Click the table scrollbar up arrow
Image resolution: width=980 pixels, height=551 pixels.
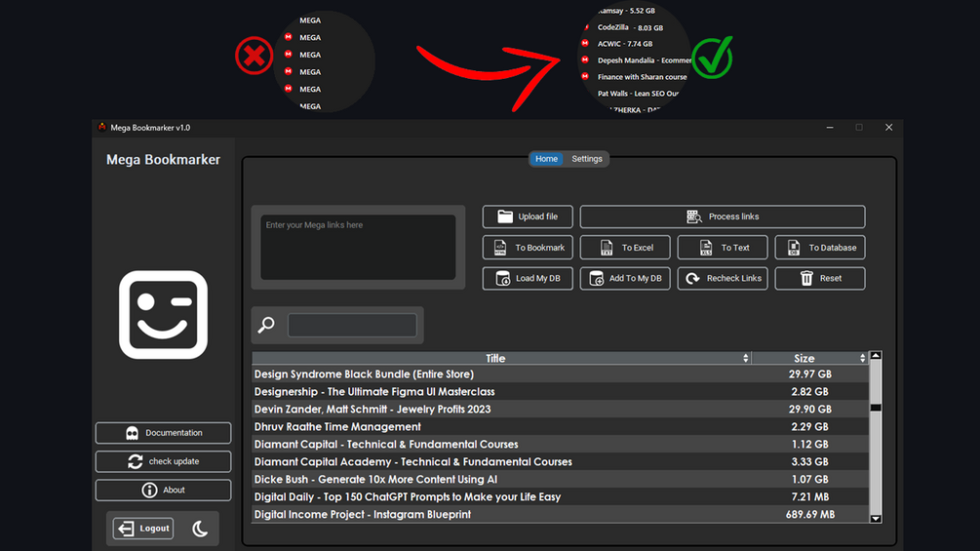(876, 355)
